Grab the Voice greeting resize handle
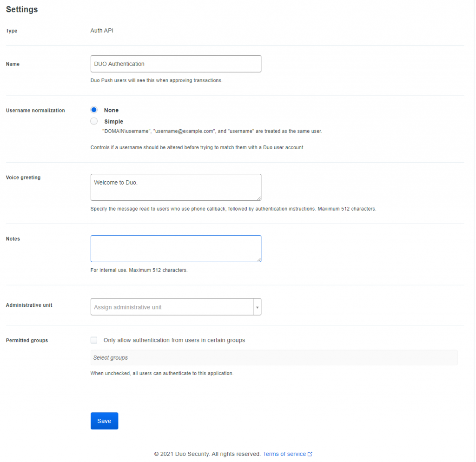 258,198
